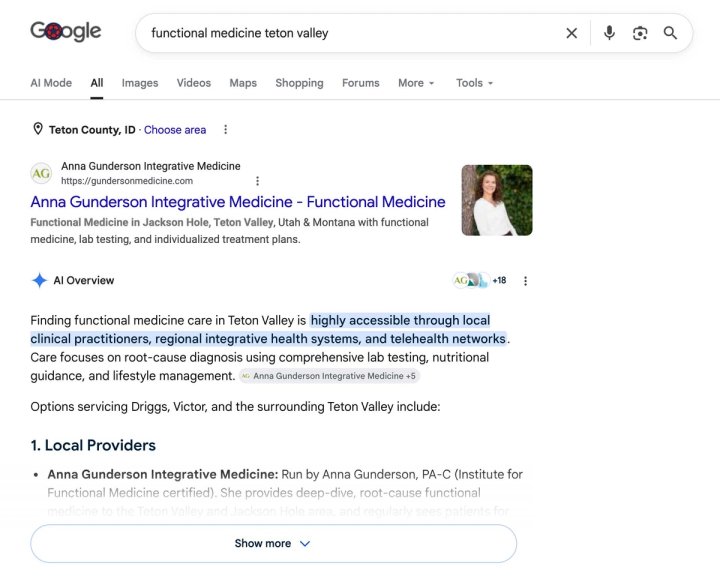This screenshot has width=720, height=576.
Task: Click the highlighted 'highly accessible through local' text
Action: point(400,321)
